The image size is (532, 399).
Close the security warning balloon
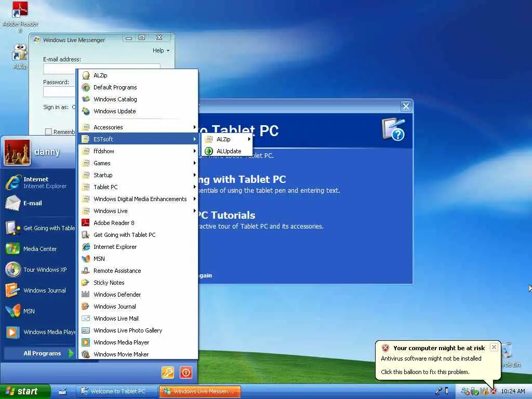coord(494,347)
